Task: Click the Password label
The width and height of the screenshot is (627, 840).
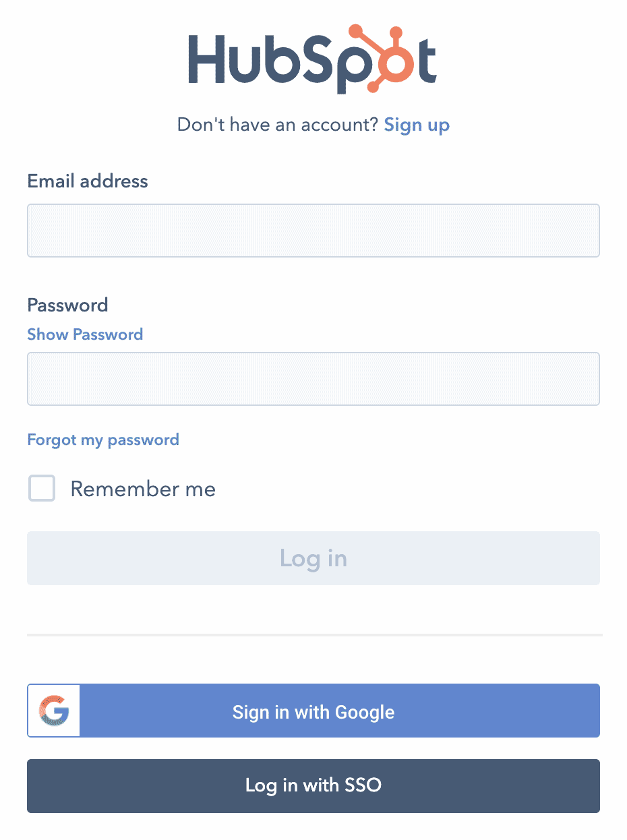Action: coord(67,305)
